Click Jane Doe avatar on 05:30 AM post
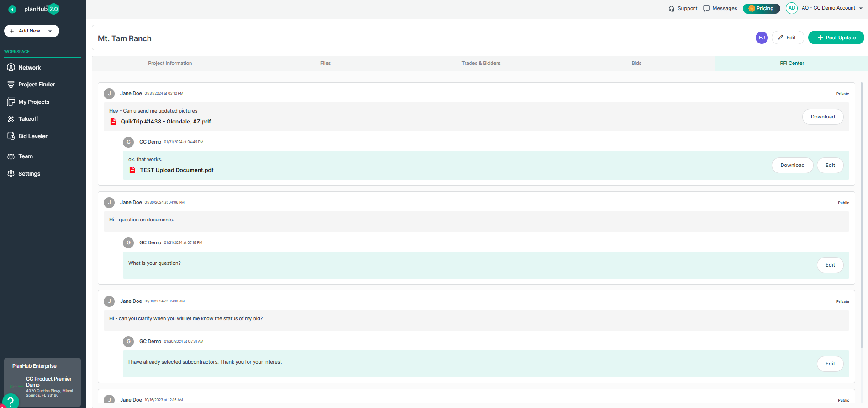 coord(109,301)
